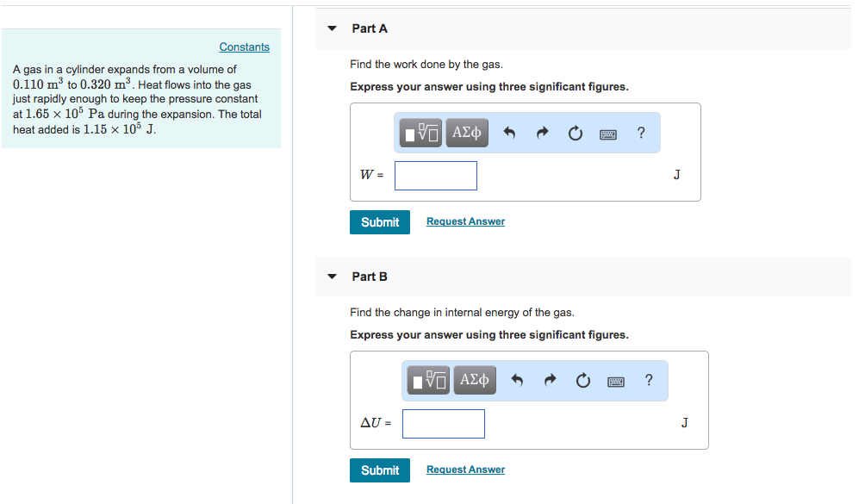This screenshot has height=504, width=865.
Task: Click inside the W answer input field
Action: tap(435, 175)
